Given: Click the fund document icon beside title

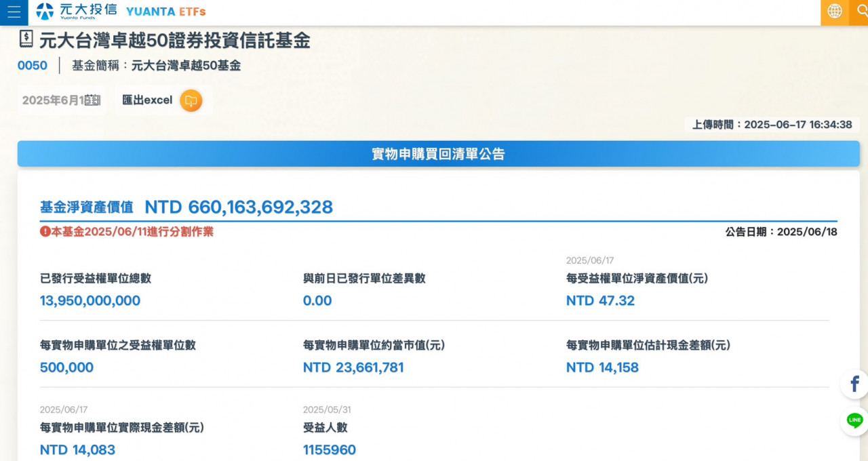Looking at the screenshot, I should click(26, 39).
